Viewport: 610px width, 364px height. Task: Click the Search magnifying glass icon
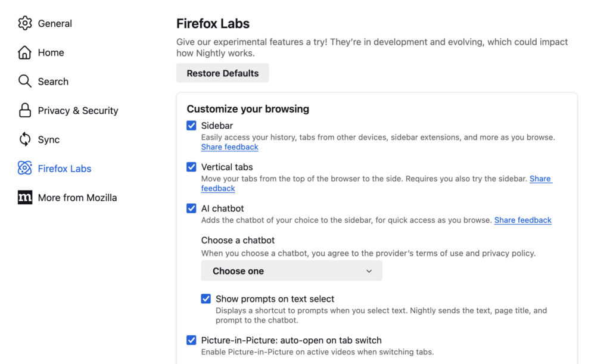pyautogui.click(x=25, y=81)
